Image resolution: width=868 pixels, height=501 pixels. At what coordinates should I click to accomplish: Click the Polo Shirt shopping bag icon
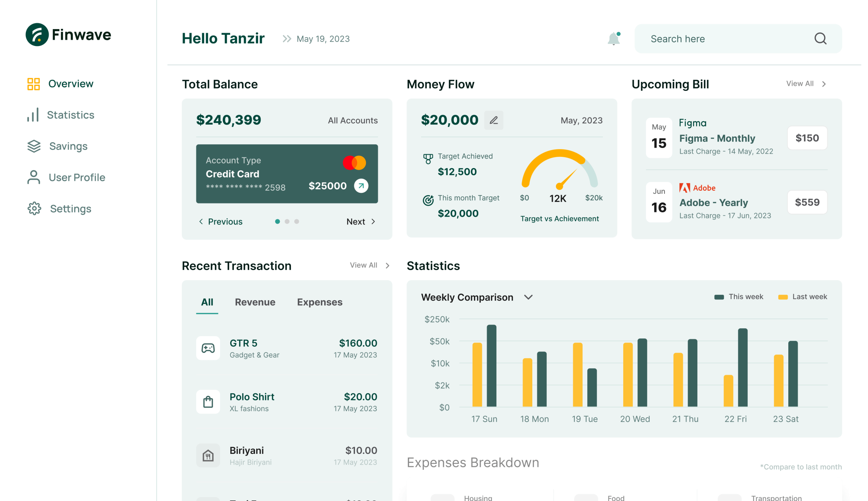point(208,402)
